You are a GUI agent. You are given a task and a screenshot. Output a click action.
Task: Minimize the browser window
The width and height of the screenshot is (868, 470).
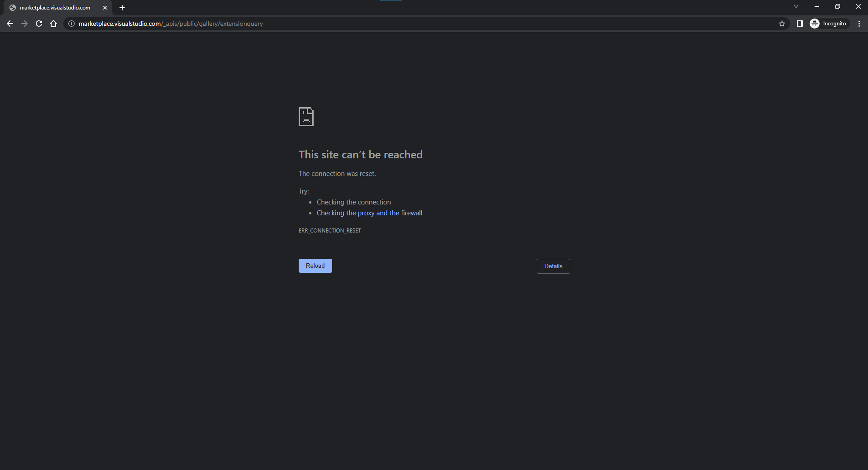(817, 6)
